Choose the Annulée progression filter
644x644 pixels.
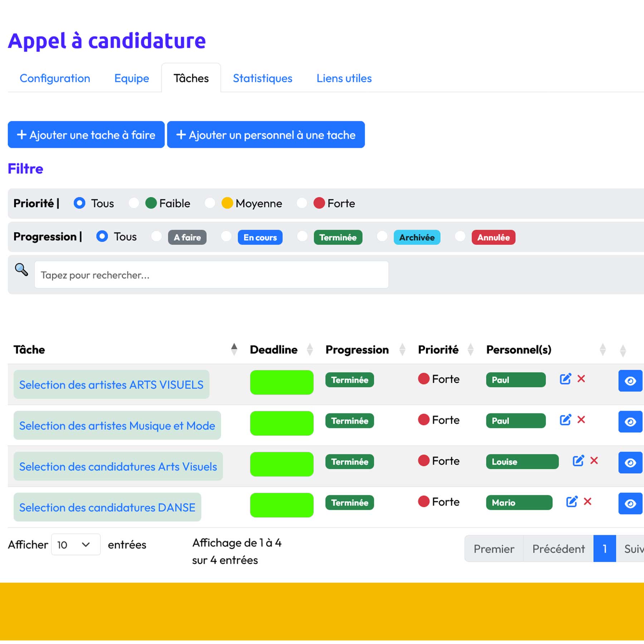click(460, 236)
